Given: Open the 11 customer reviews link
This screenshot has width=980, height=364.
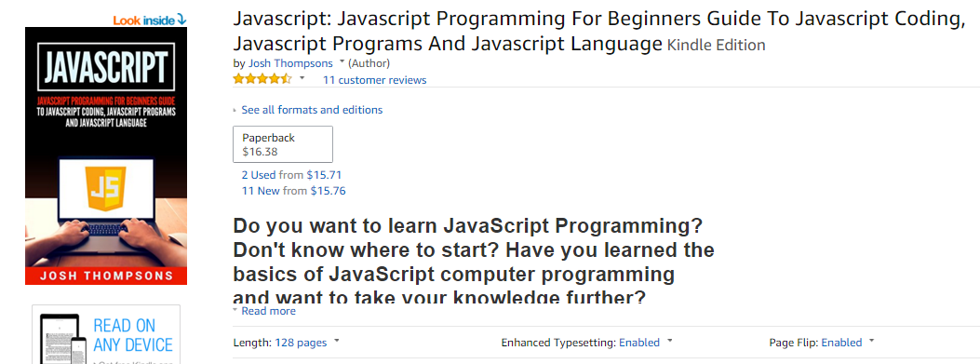Looking at the screenshot, I should coord(374,80).
